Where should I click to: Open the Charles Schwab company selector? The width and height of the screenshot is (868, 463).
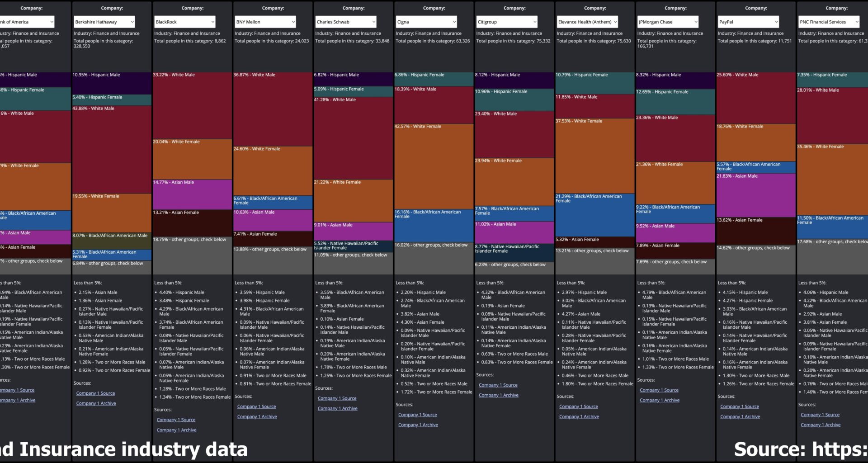(345, 21)
